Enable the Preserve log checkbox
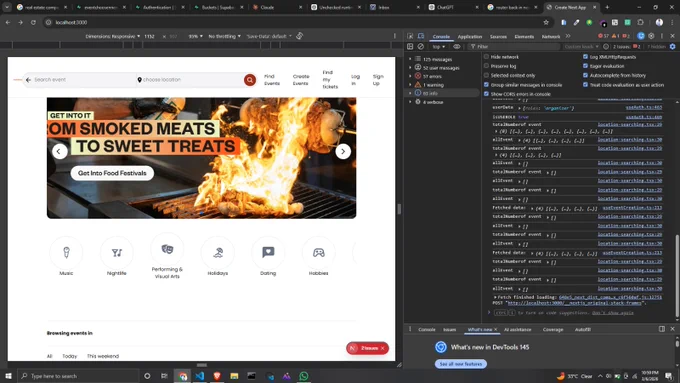This screenshot has width=680, height=383. [486, 66]
